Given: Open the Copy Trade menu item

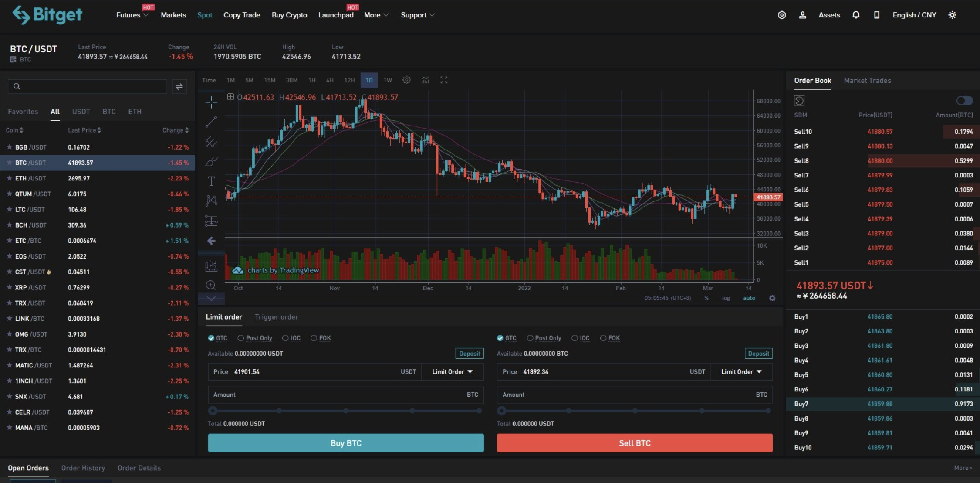Looking at the screenshot, I should tap(242, 15).
